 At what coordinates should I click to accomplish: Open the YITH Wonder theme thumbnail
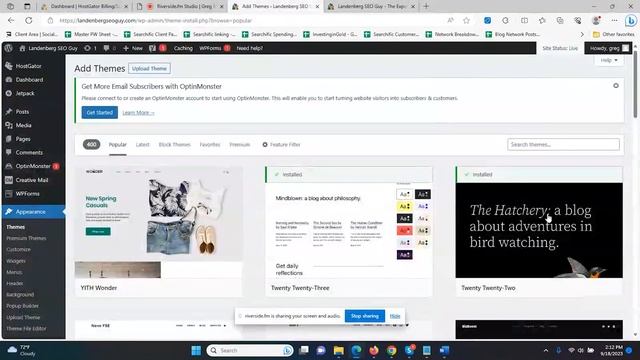(159, 222)
